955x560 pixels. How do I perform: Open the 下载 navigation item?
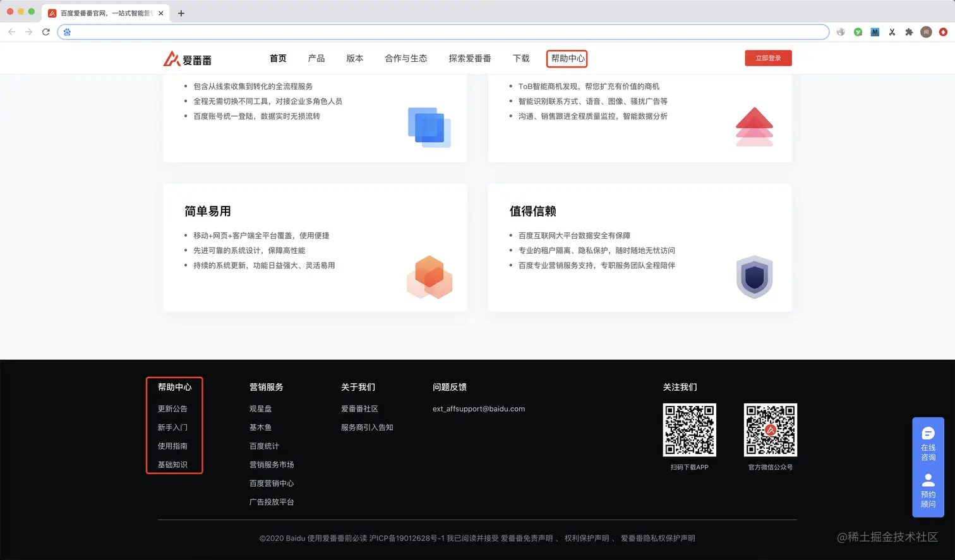[521, 59]
